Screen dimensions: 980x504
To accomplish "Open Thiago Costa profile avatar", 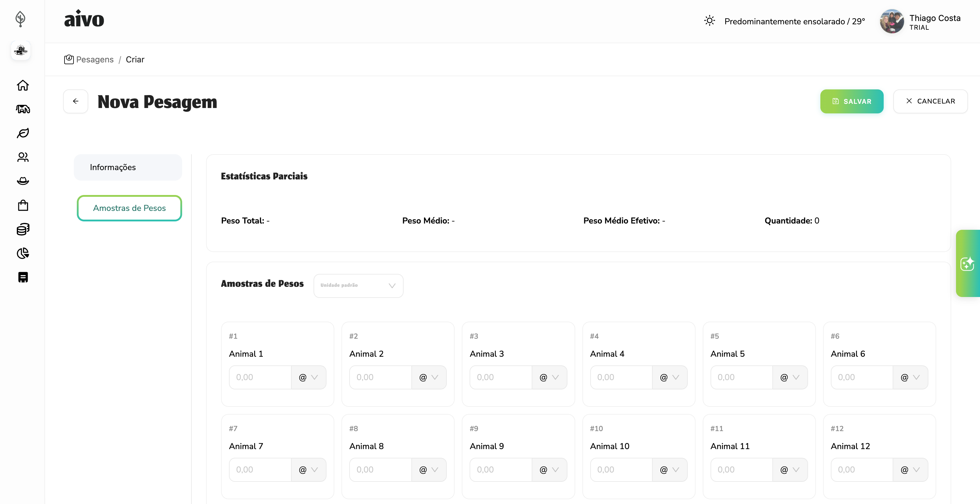I will [892, 21].
